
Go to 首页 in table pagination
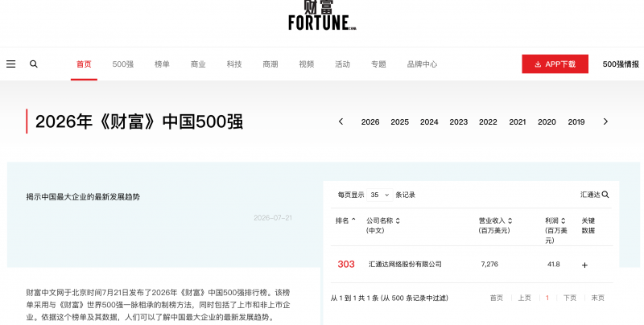[x=497, y=298]
